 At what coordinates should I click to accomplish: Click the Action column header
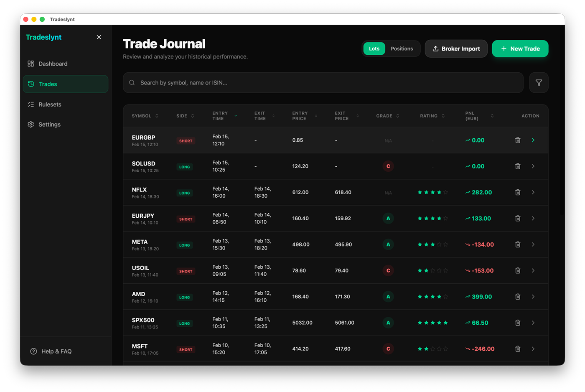click(x=531, y=116)
